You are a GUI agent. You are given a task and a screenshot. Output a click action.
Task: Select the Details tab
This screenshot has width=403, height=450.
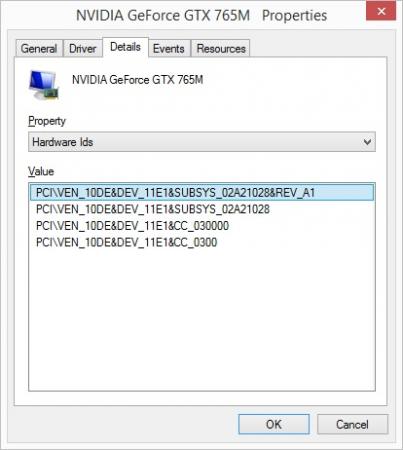point(125,47)
